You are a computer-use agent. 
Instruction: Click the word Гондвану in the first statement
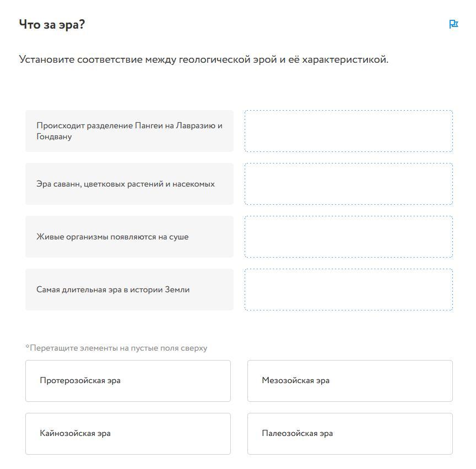pyautogui.click(x=54, y=137)
